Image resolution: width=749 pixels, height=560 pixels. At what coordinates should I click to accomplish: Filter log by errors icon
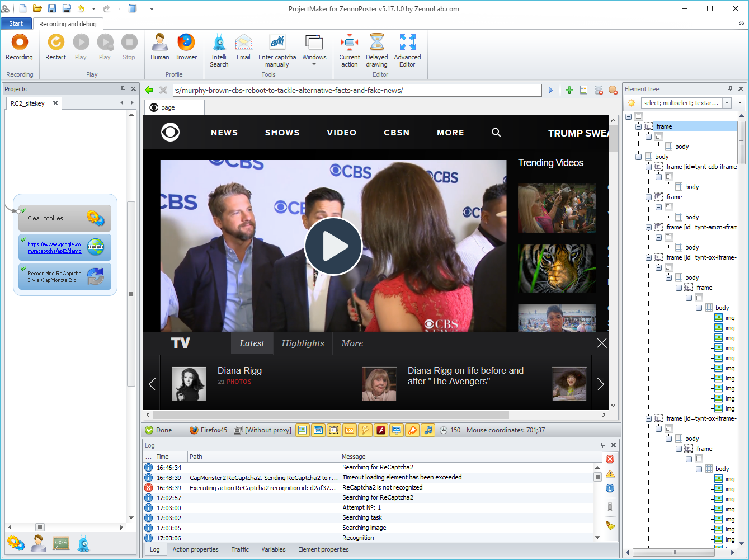tap(610, 459)
